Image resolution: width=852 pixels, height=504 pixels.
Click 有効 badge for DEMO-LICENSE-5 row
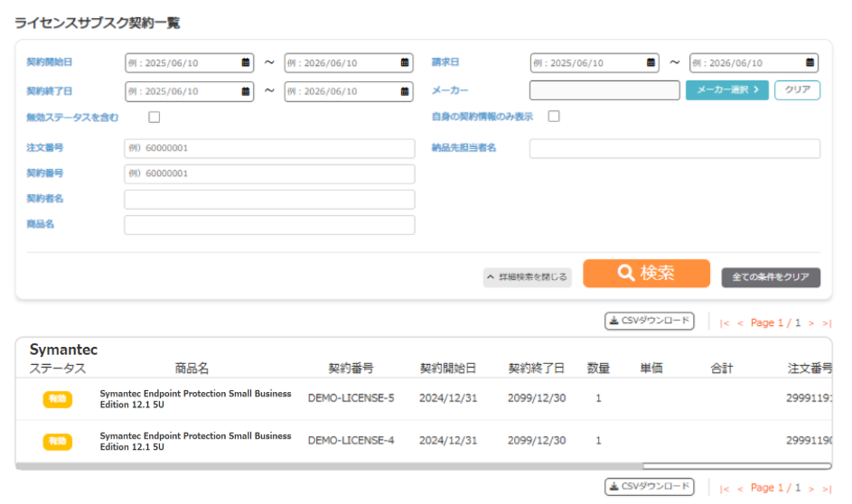point(58,399)
